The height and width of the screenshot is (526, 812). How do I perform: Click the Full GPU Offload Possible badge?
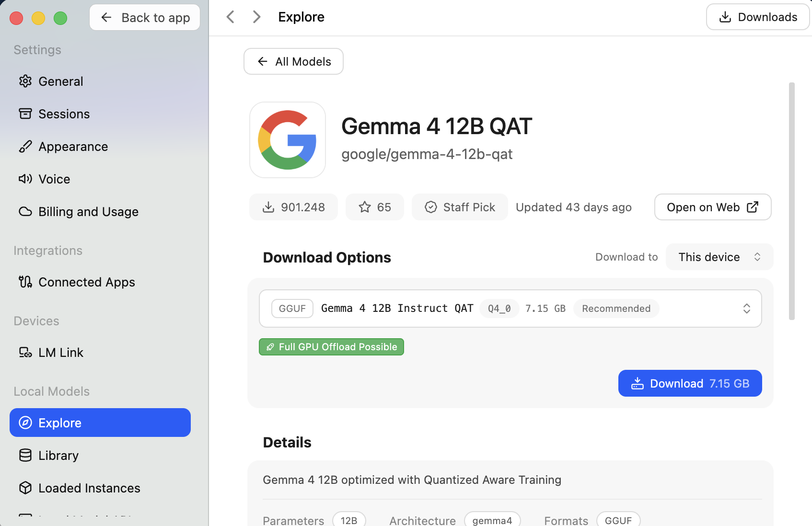[331, 347]
